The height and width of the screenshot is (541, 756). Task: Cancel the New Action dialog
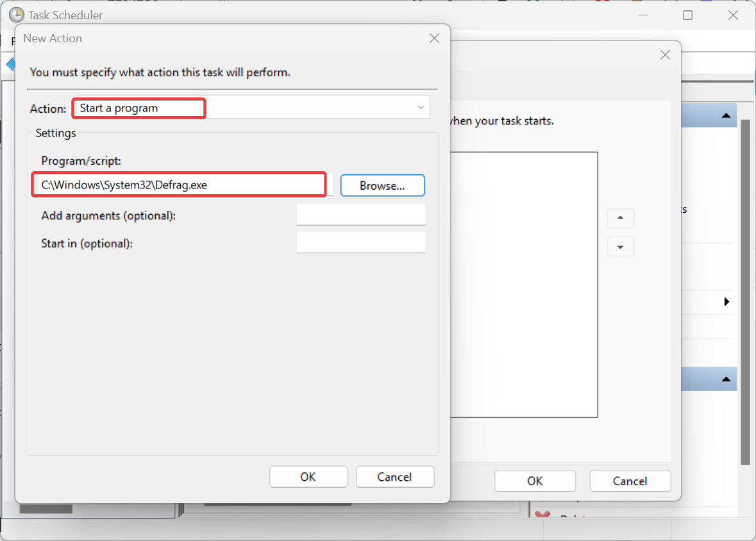tap(394, 477)
